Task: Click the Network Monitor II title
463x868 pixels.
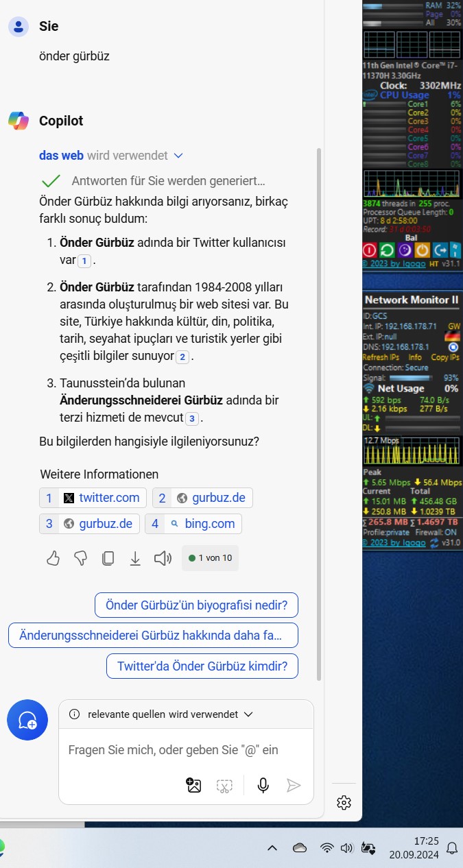Action: pos(411,300)
